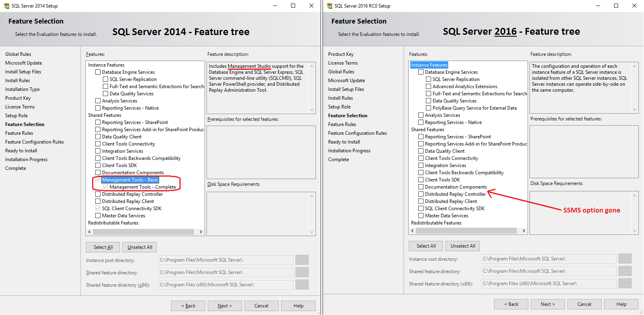
Task: Open Global Rules step in 2014 Setup
Action: click(x=18, y=54)
